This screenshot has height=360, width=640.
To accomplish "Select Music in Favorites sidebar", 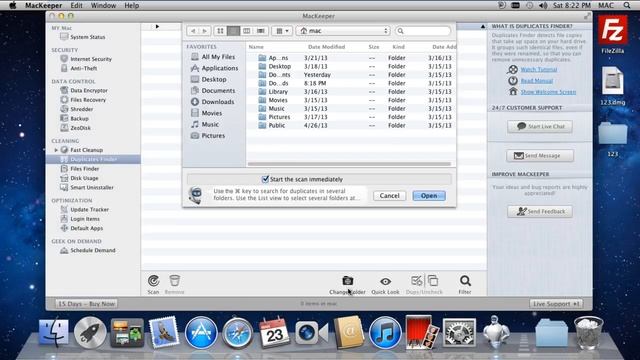I will point(205,124).
